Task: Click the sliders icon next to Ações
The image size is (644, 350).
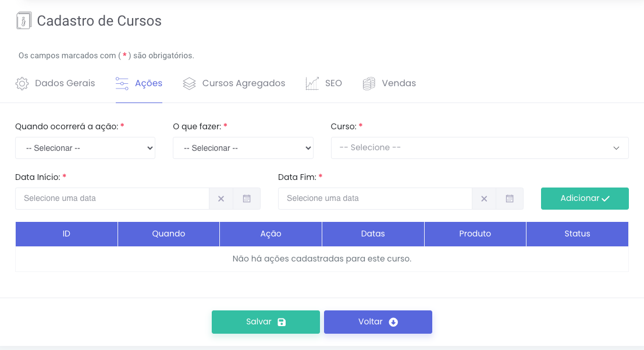Action: click(122, 83)
